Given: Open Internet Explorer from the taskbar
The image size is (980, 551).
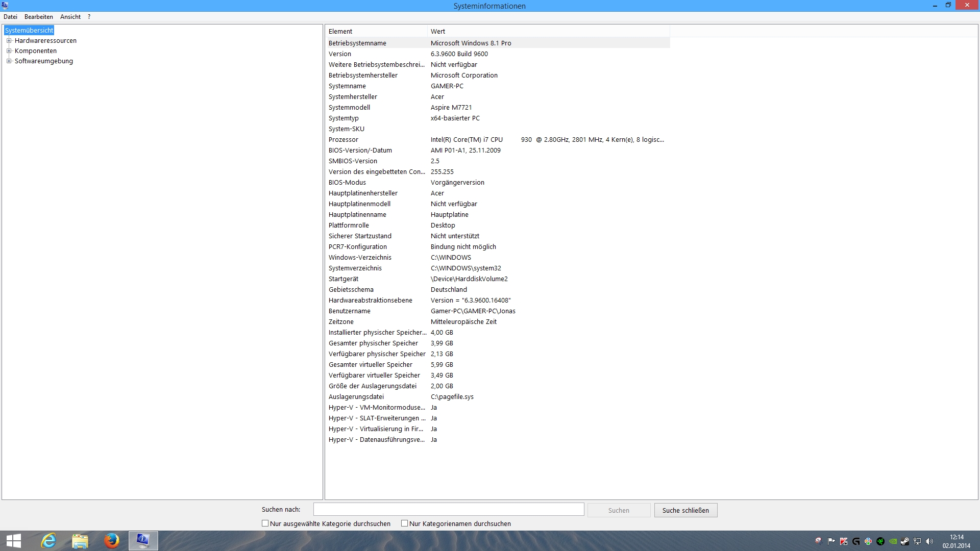Looking at the screenshot, I should pos(48,541).
